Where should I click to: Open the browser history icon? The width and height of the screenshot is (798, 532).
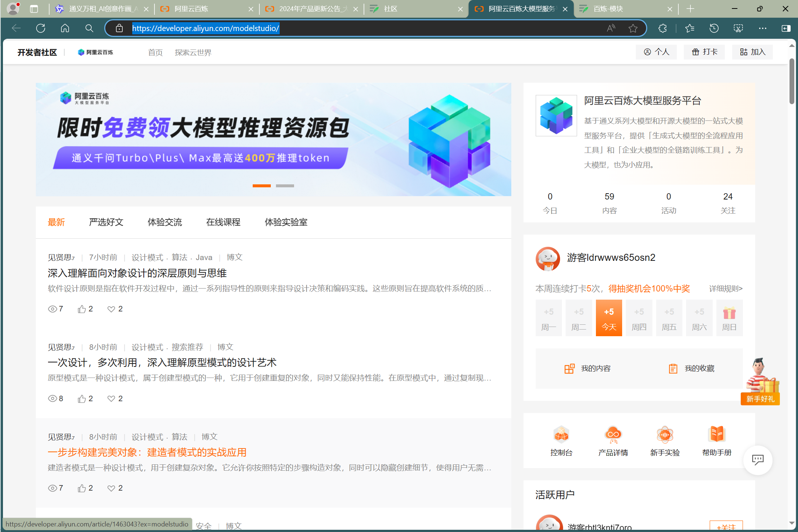pyautogui.click(x=714, y=28)
